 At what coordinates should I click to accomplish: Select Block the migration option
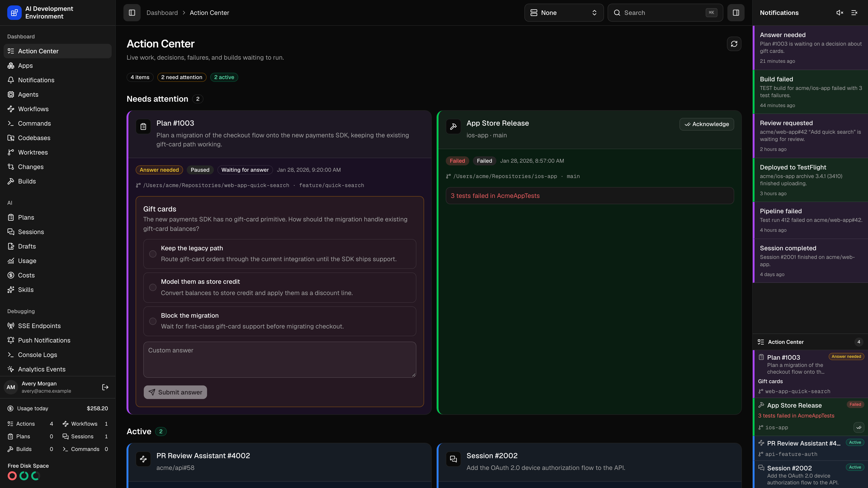tap(280, 321)
